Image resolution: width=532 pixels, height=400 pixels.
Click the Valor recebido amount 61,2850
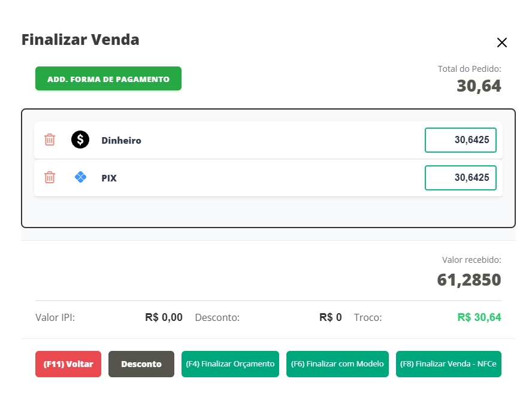[x=468, y=280]
